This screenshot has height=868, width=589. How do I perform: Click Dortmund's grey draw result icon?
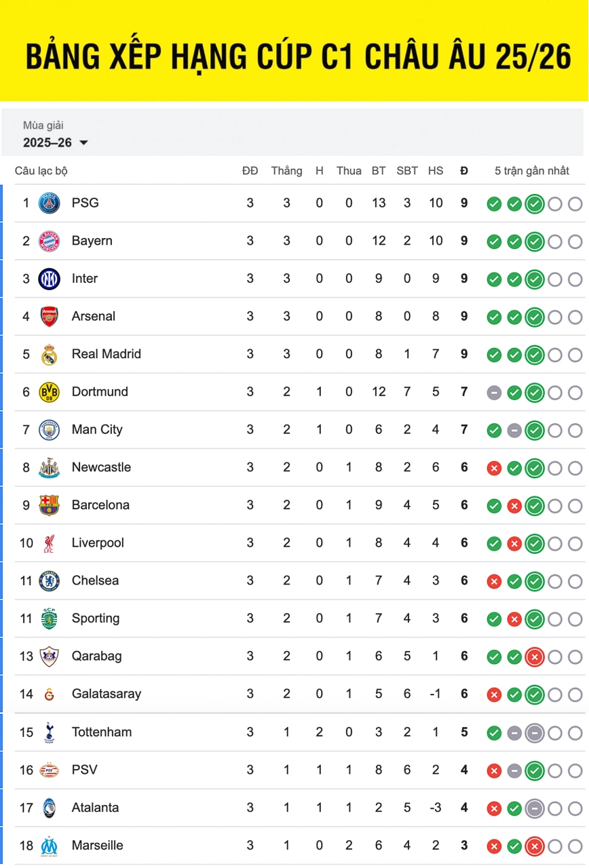coord(494,393)
